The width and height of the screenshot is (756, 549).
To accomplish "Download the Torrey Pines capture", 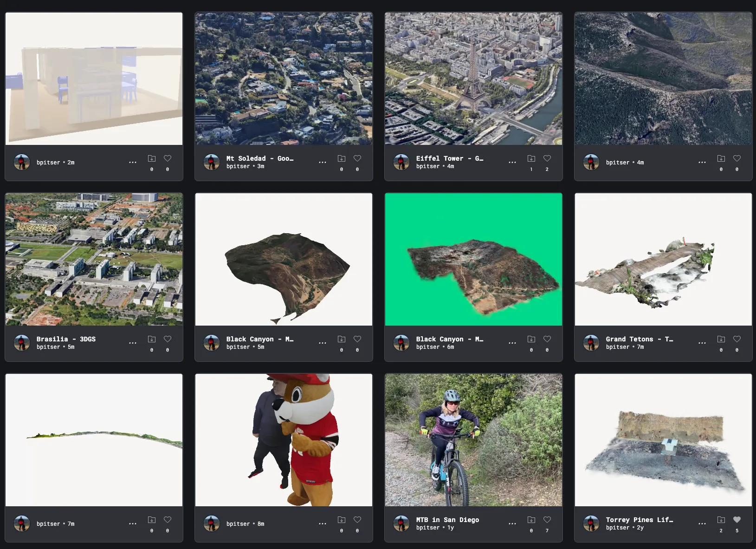I will pos(721,520).
